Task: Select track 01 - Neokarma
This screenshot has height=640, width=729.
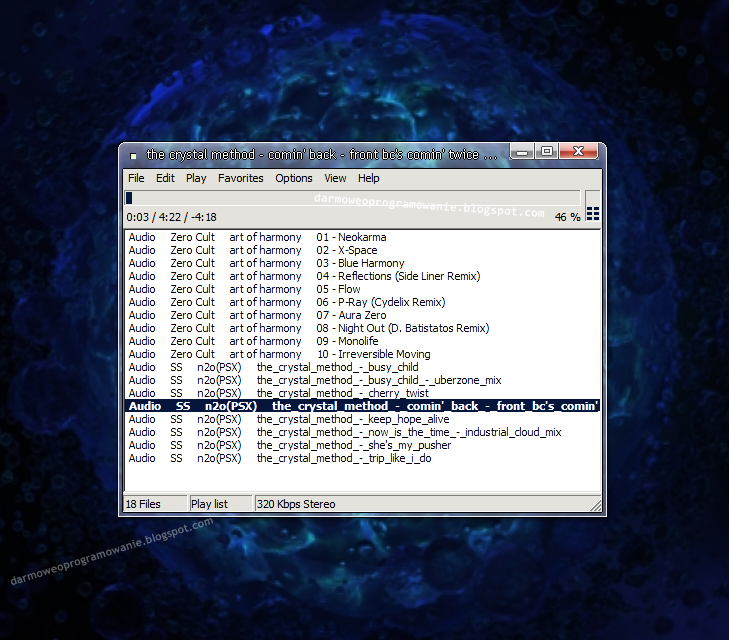Action: point(363,237)
